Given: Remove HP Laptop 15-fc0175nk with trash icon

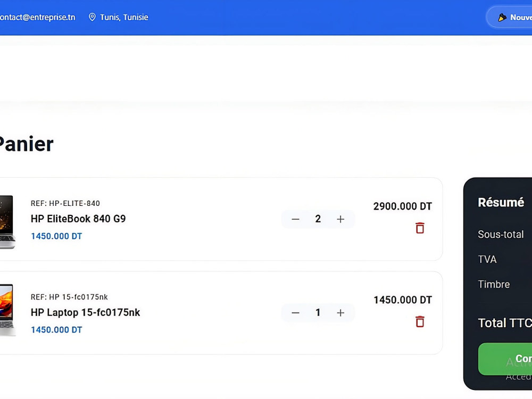Looking at the screenshot, I should pyautogui.click(x=420, y=322).
